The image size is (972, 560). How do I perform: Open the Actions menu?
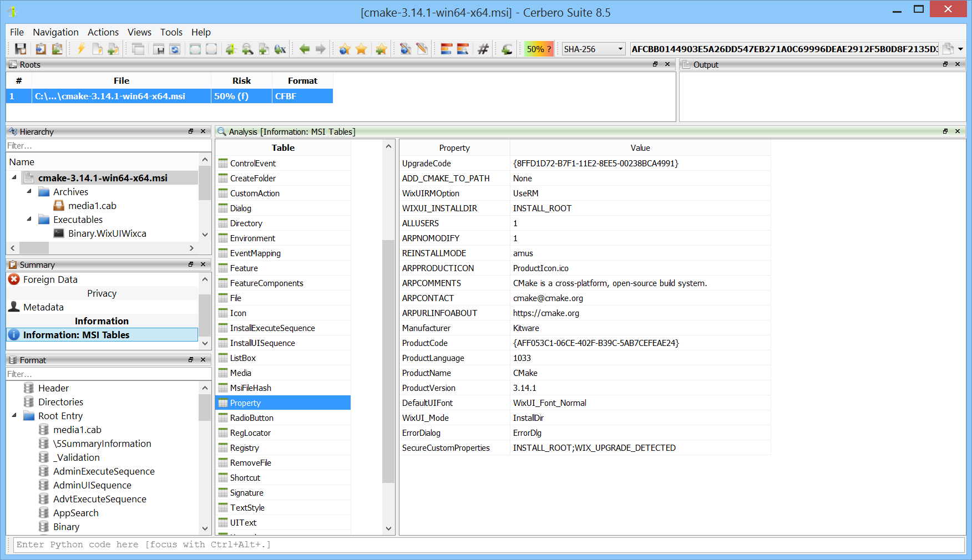tap(103, 32)
